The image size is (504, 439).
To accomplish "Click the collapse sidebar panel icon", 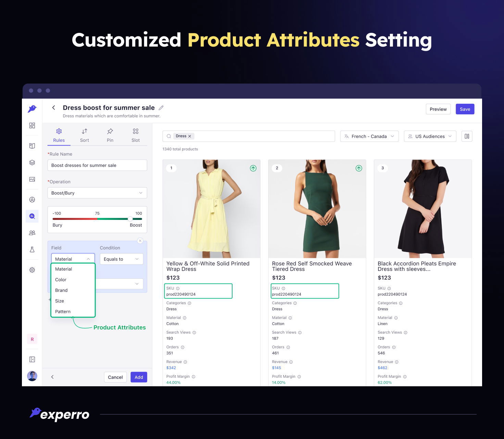I will click(32, 360).
